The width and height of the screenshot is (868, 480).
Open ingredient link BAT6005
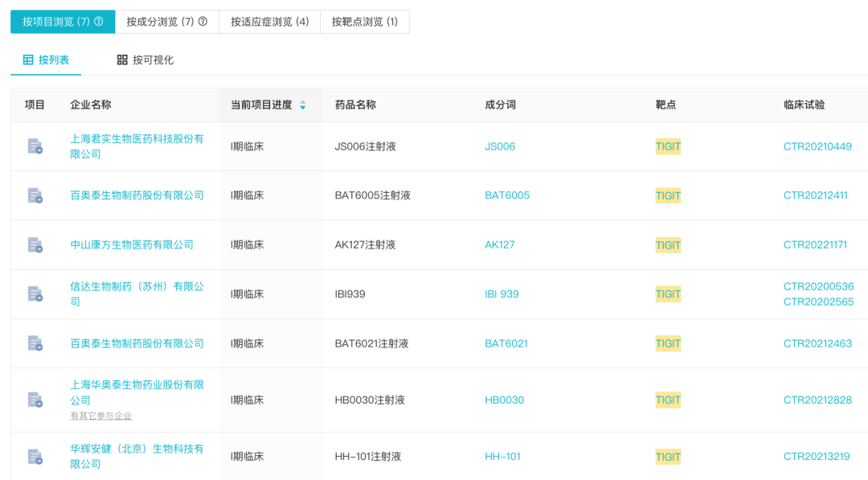pos(507,195)
